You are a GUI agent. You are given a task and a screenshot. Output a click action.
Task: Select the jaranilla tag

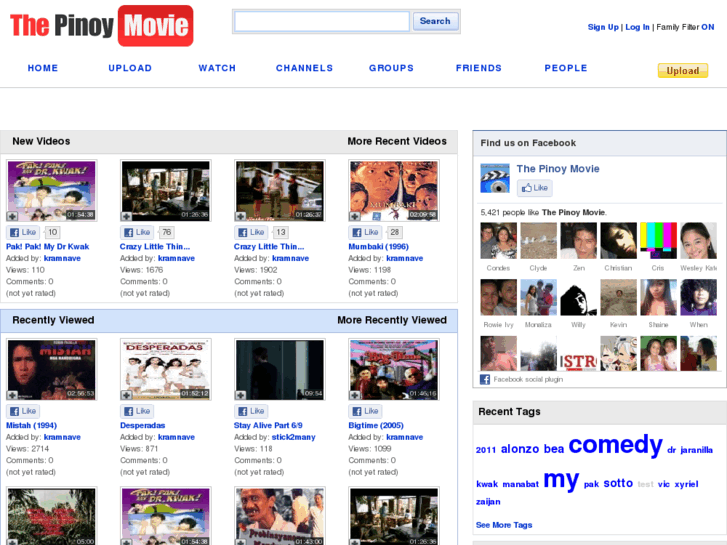pyautogui.click(x=696, y=450)
